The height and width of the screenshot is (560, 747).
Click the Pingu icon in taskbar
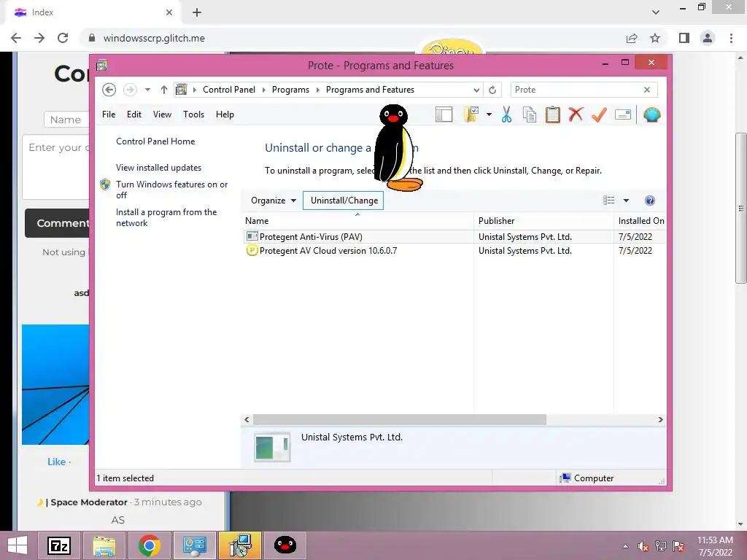[x=285, y=545]
